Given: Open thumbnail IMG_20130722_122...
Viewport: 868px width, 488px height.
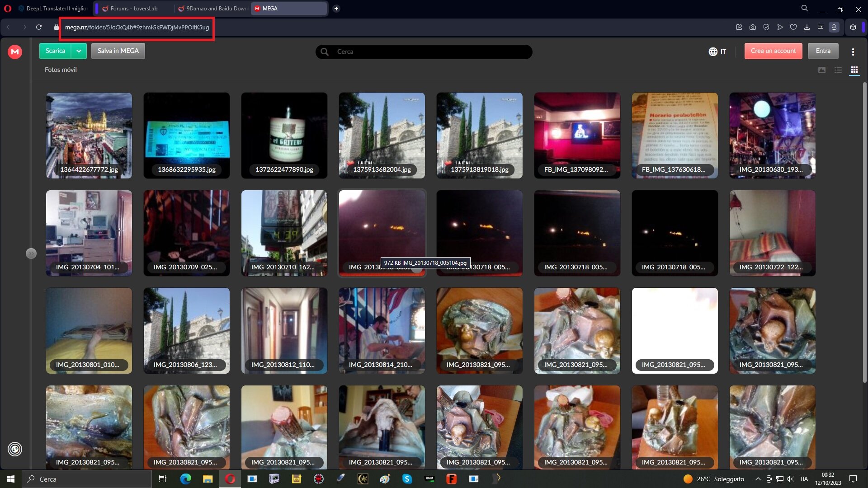Looking at the screenshot, I should [773, 233].
